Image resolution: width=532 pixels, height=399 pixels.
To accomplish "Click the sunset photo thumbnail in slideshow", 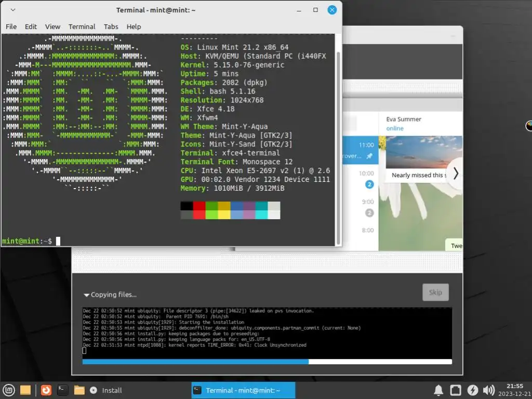I will [x=424, y=152].
